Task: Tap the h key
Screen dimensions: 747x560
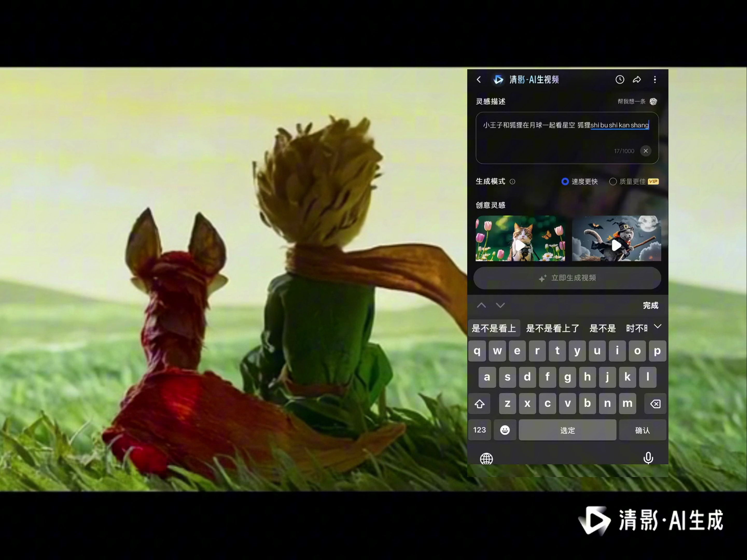Action: point(587,377)
